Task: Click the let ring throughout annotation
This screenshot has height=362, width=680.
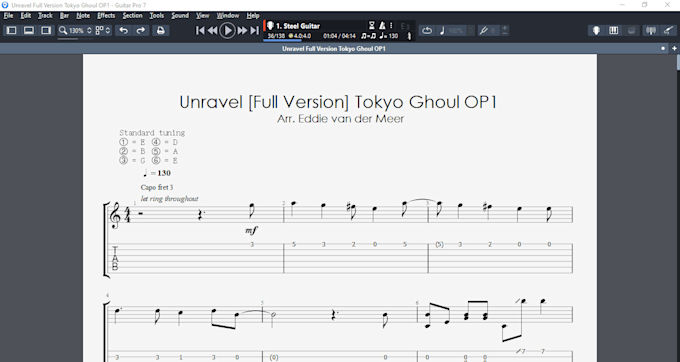Action: [x=169, y=199]
